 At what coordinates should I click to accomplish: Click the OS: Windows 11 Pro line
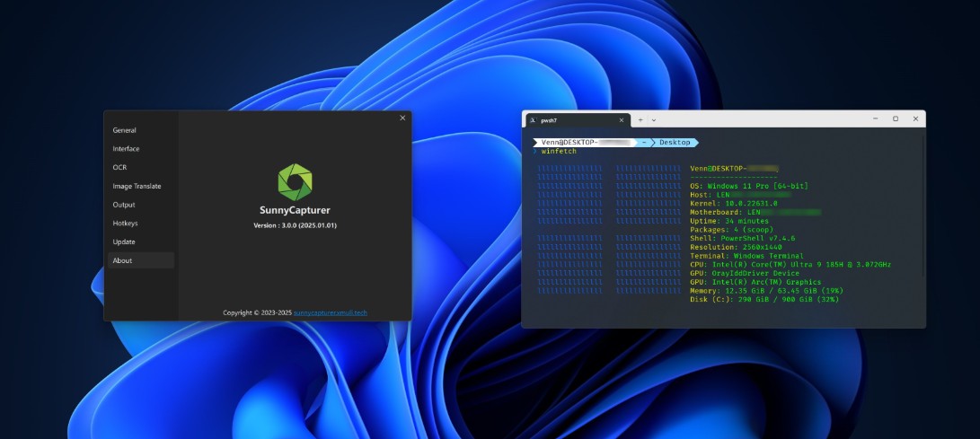(749, 186)
